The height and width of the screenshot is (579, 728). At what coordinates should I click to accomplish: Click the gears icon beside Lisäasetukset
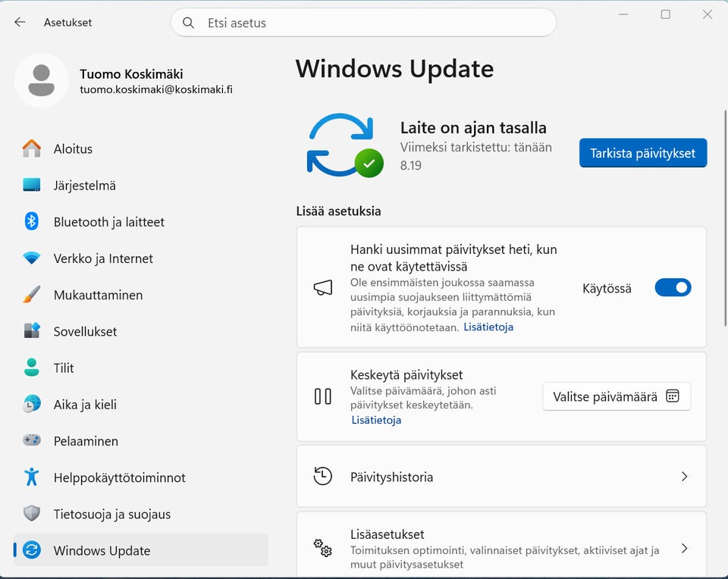323,549
